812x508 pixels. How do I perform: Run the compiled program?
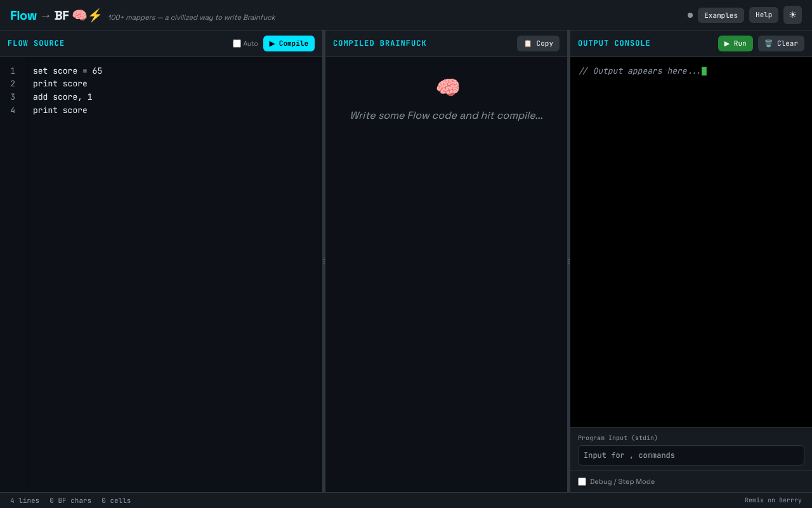coord(735,43)
